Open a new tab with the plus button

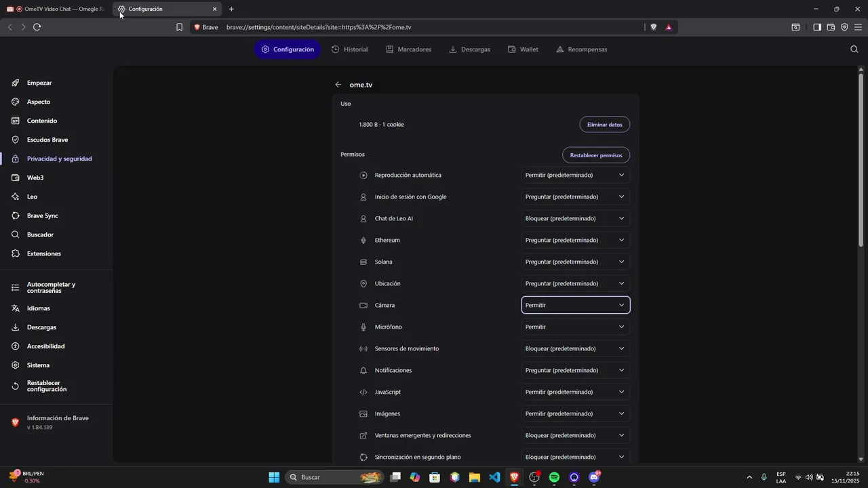(x=231, y=9)
